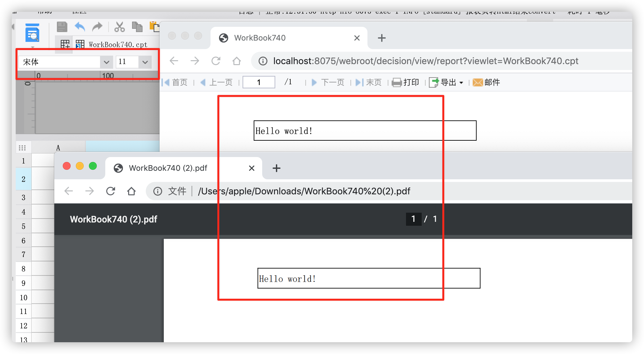
Task: Open new tab in PDF browser window
Action: [277, 168]
